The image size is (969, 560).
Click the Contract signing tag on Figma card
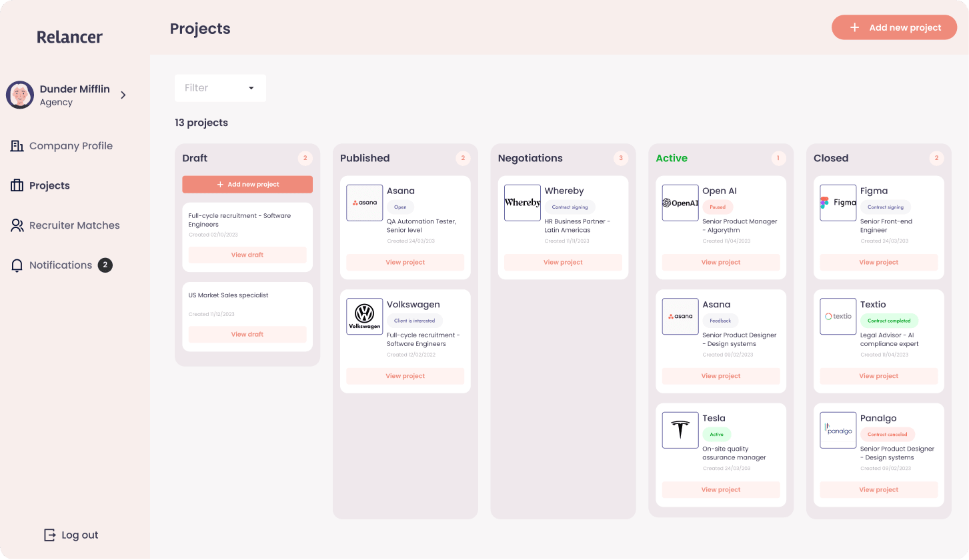pos(886,207)
